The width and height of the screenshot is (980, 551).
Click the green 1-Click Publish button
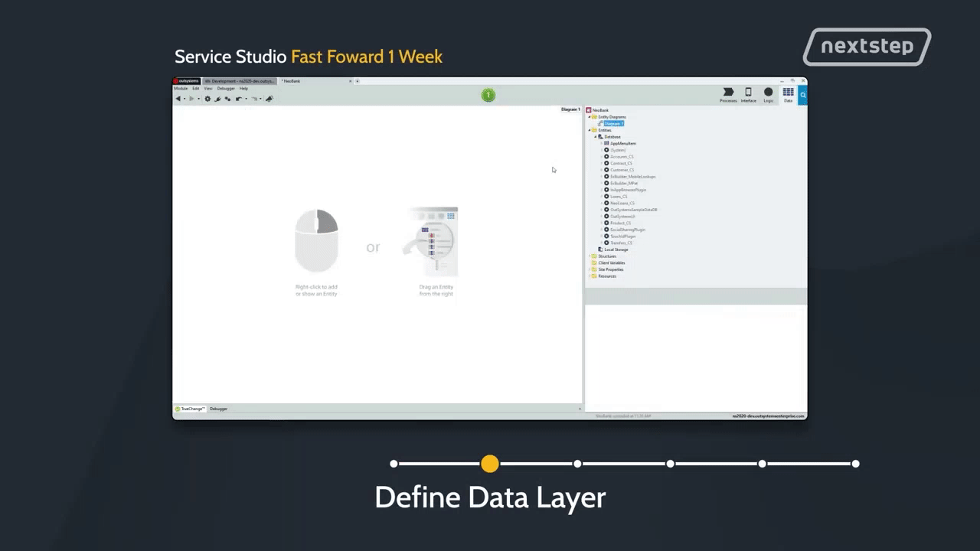(488, 95)
